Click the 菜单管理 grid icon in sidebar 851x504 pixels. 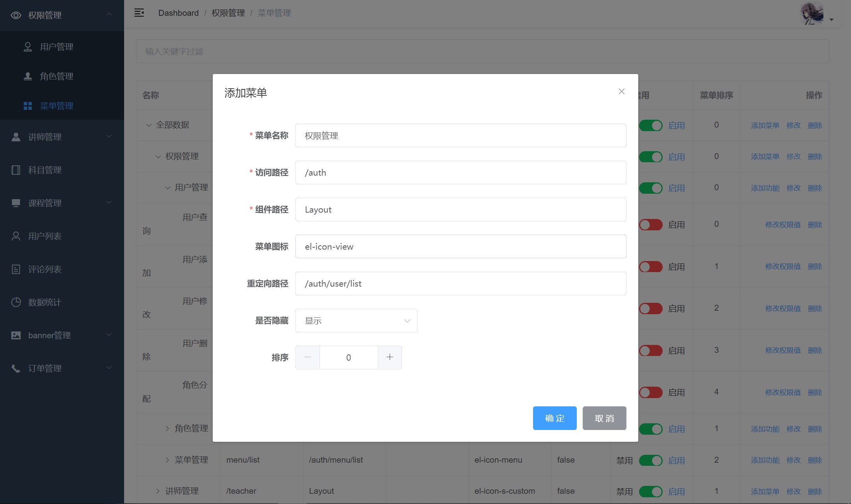[28, 106]
